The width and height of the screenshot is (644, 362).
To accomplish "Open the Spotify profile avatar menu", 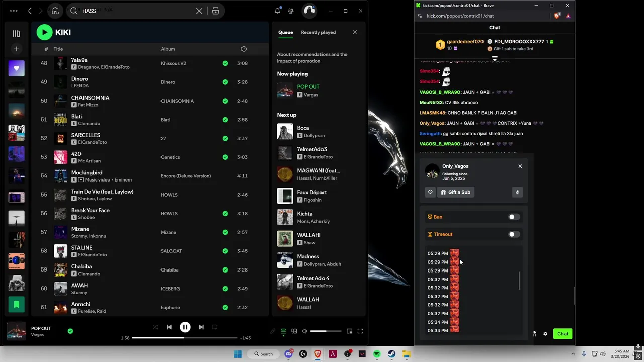I will click(309, 11).
